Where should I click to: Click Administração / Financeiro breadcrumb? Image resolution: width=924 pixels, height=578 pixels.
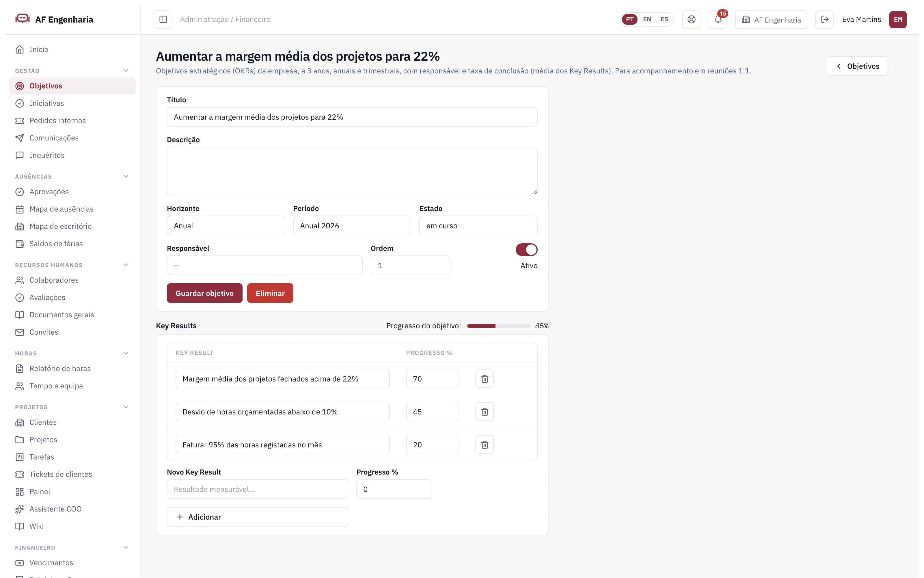pyautogui.click(x=225, y=19)
